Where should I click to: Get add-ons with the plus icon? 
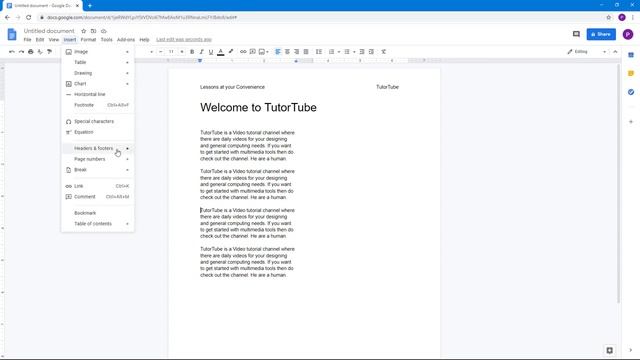(631, 122)
